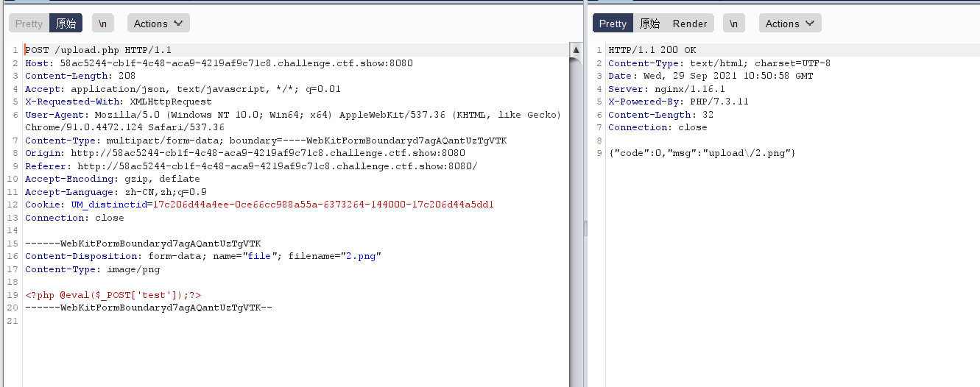Click the response Date header line
The width and height of the screenshot is (980, 387).
[x=711, y=76]
